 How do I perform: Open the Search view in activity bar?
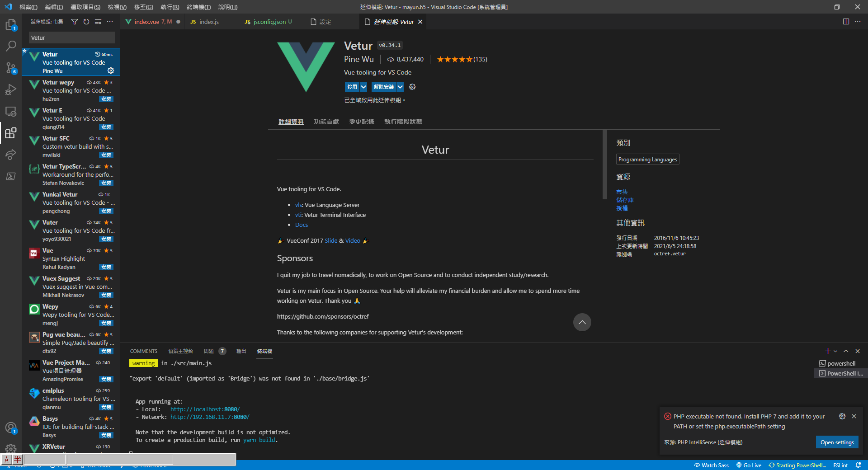point(10,46)
